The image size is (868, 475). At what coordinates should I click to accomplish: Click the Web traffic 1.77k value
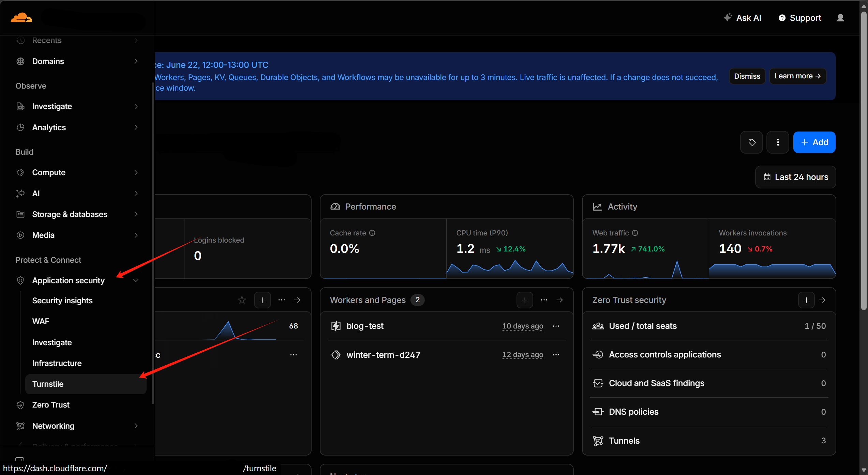[x=609, y=249]
